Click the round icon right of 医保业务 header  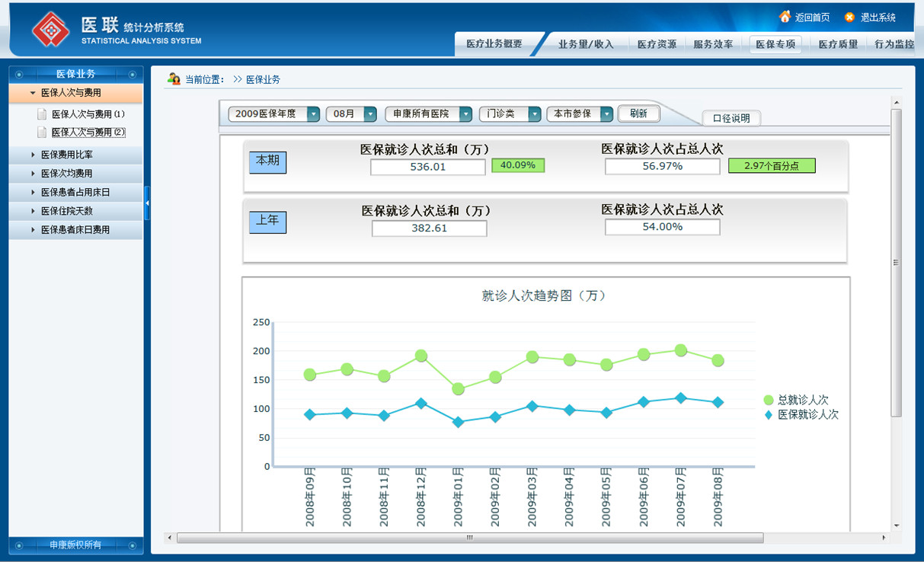point(133,75)
